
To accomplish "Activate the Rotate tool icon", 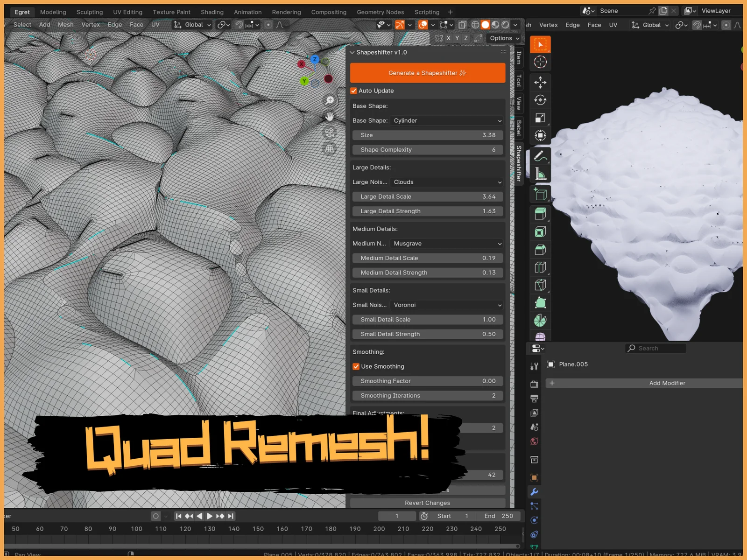I will click(x=540, y=100).
